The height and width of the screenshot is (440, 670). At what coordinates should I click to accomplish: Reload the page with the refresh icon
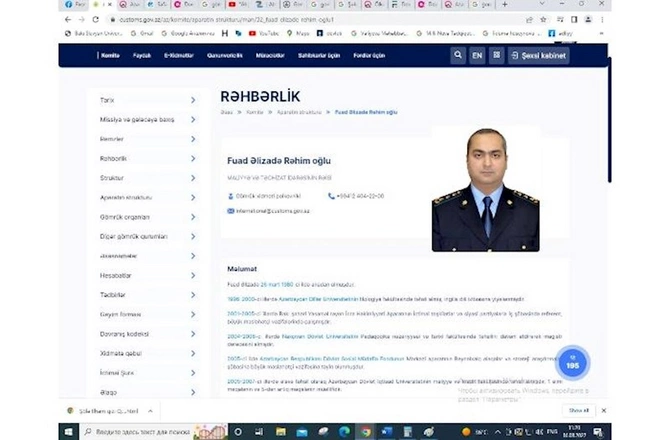(96, 20)
